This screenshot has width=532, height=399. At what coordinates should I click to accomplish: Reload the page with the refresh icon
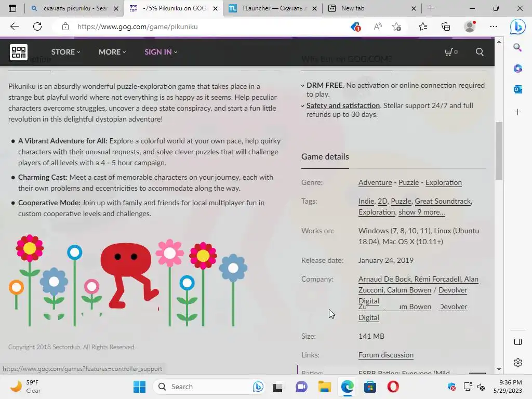37,26
